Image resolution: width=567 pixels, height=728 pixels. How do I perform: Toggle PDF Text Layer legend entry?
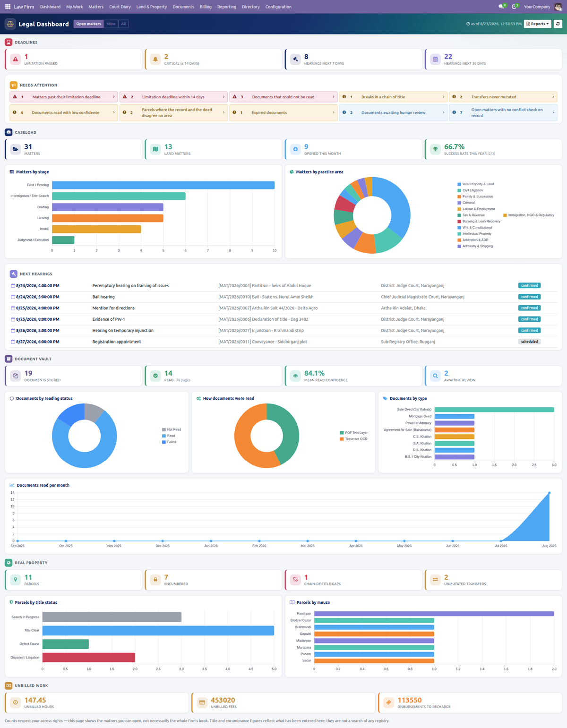[x=353, y=433]
